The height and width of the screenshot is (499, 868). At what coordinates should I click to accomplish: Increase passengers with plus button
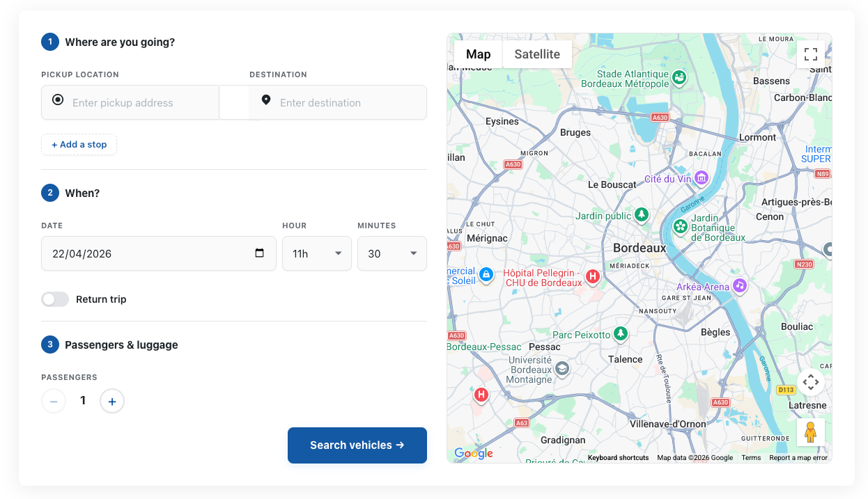112,401
